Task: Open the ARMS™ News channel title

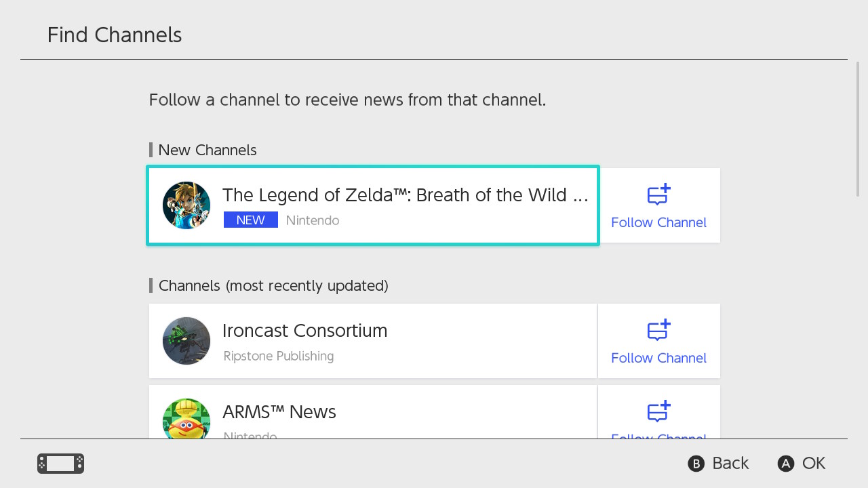Action: pos(279,412)
